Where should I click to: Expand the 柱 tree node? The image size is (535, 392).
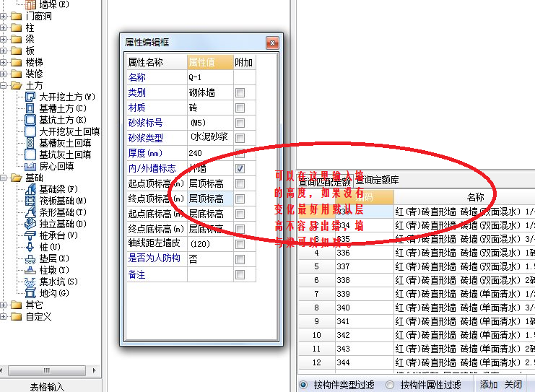point(3,27)
